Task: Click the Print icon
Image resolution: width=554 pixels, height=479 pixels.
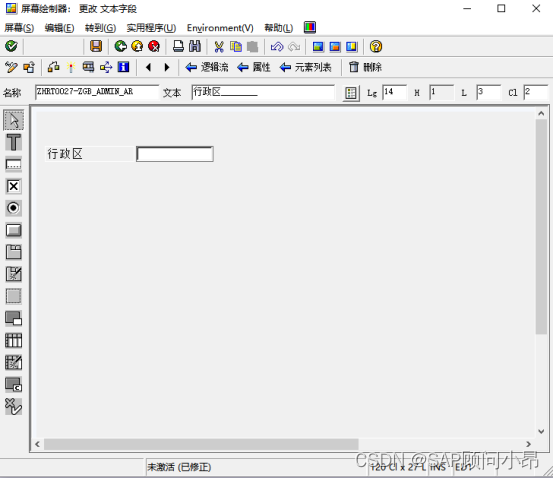Action: [x=178, y=46]
